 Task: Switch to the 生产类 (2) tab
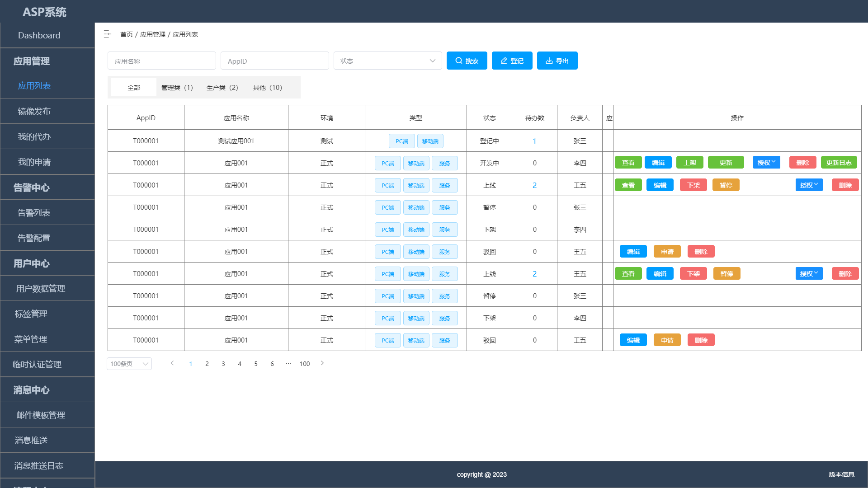coord(222,88)
